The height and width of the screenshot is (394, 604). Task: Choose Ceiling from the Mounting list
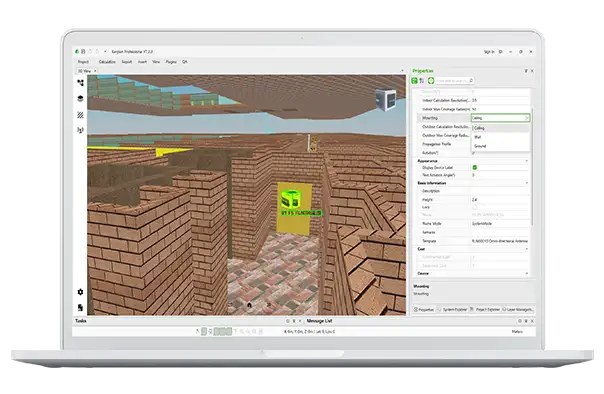[x=500, y=128]
